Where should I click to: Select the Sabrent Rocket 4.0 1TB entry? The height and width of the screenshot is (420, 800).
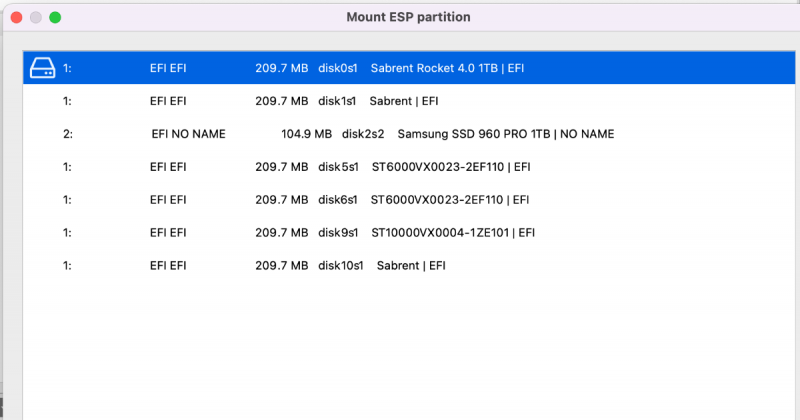pyautogui.click(x=447, y=69)
